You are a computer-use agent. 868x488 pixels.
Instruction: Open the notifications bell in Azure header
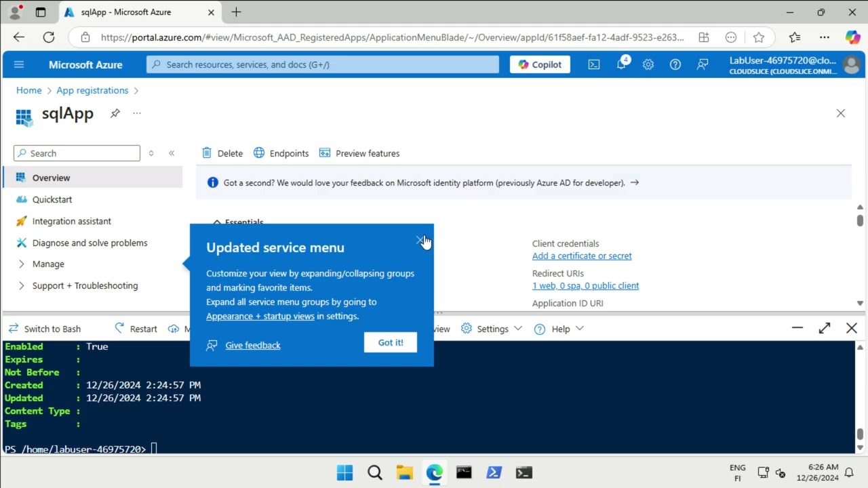[x=621, y=64]
